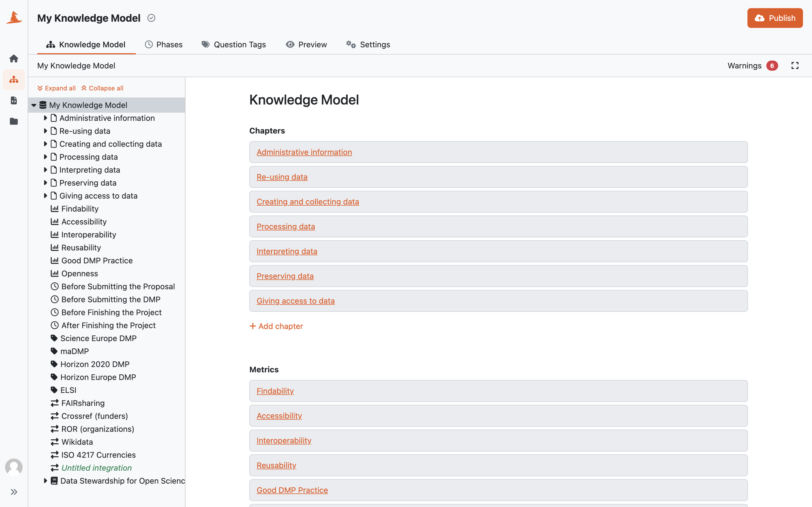Switch to the Phases tab
This screenshot has height=507, width=812.
(164, 45)
